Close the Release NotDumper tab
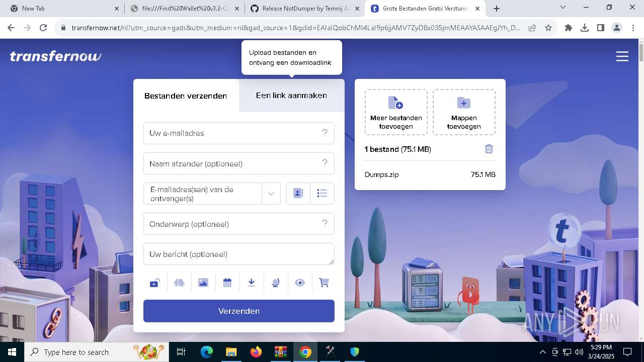 coord(357,9)
